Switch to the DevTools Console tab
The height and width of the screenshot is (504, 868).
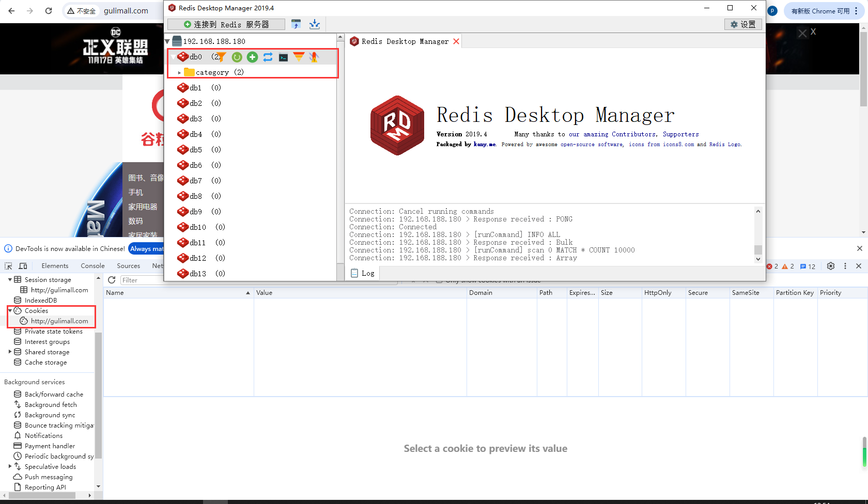click(92, 266)
